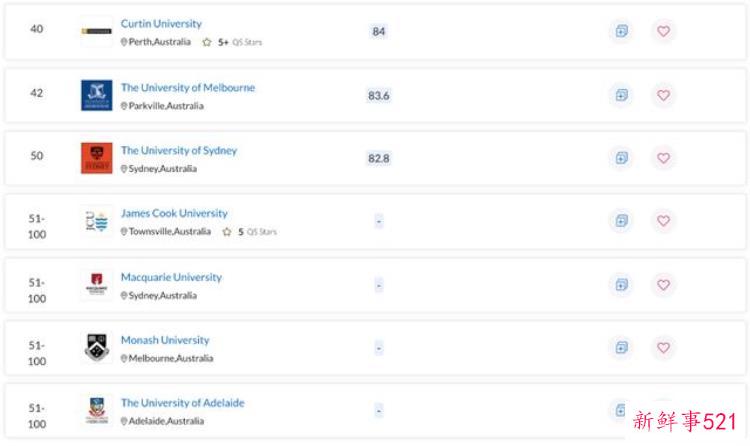The width and height of the screenshot is (750, 446).
Task: Open the Curtin University link
Action: (161, 24)
